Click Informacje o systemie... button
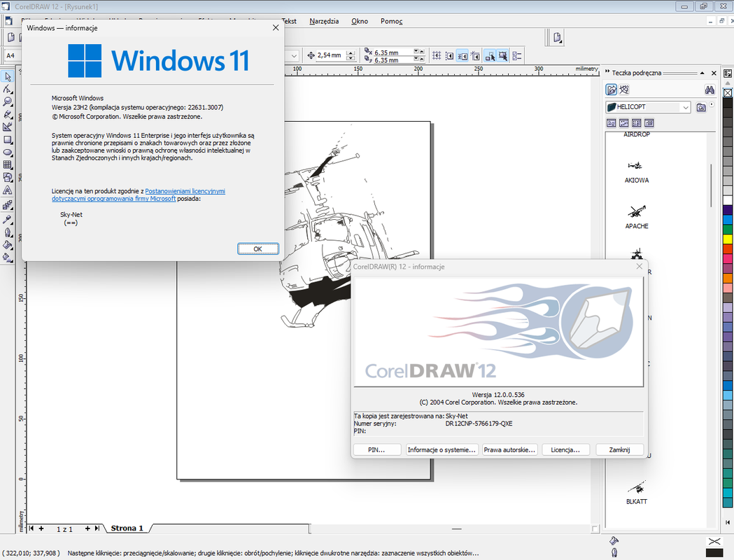Image resolution: width=734 pixels, height=560 pixels. (x=442, y=449)
